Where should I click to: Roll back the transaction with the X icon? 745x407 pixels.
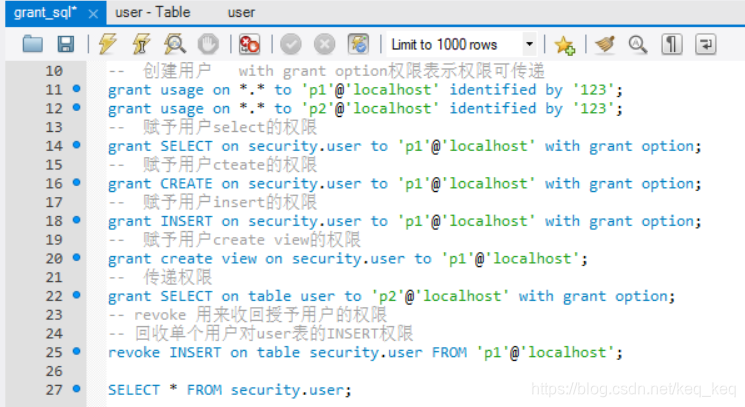(x=325, y=45)
